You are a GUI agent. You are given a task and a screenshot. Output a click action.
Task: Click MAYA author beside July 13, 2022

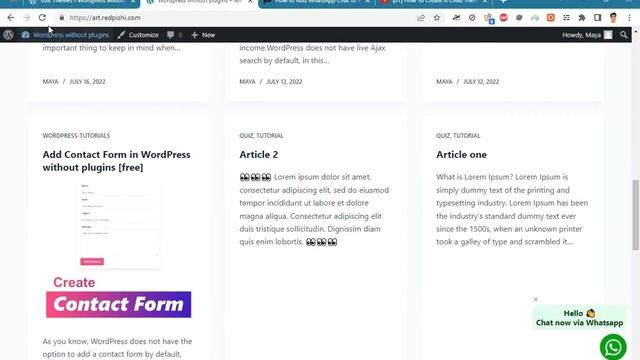point(247,82)
